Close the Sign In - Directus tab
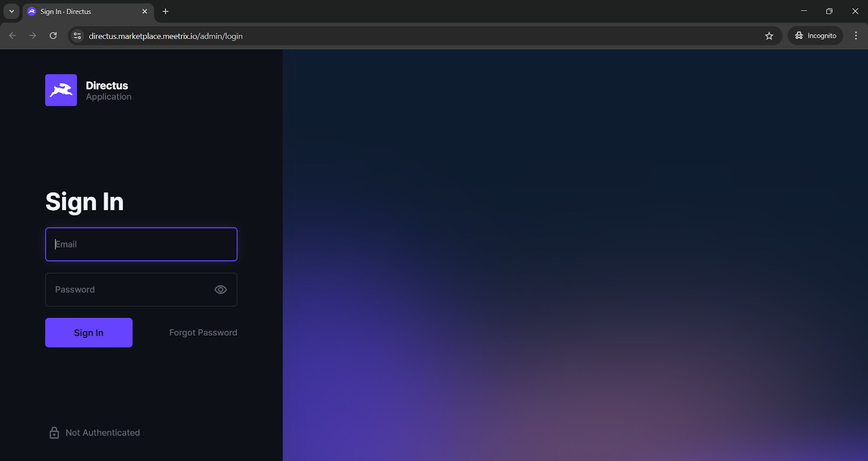868x461 pixels. tap(145, 11)
